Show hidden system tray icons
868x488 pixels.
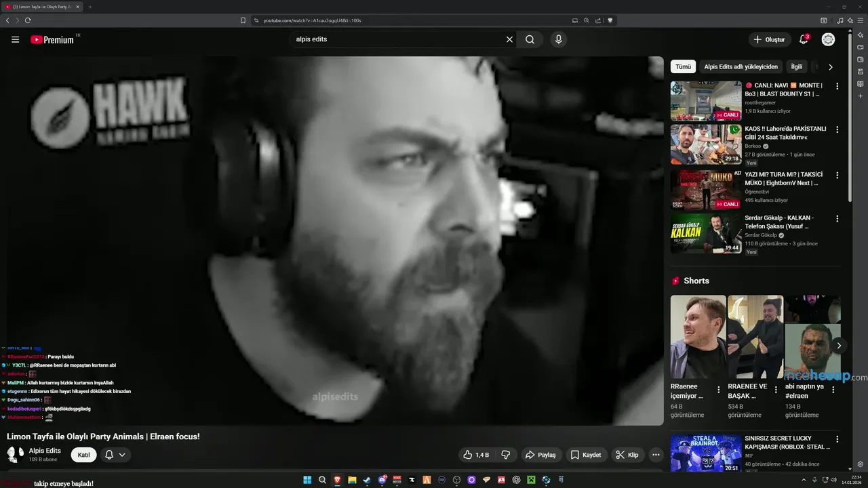[x=803, y=480]
